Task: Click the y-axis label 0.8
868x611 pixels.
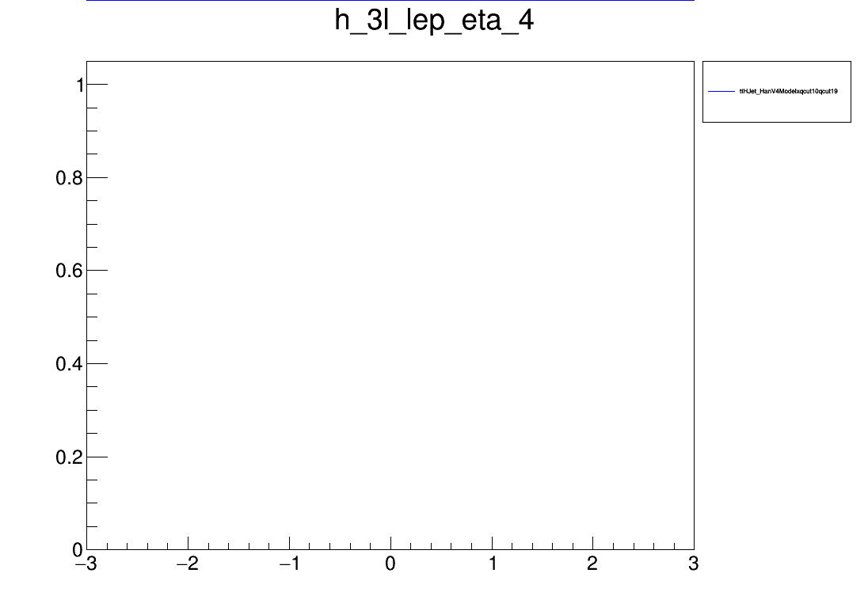Action: tap(69, 178)
